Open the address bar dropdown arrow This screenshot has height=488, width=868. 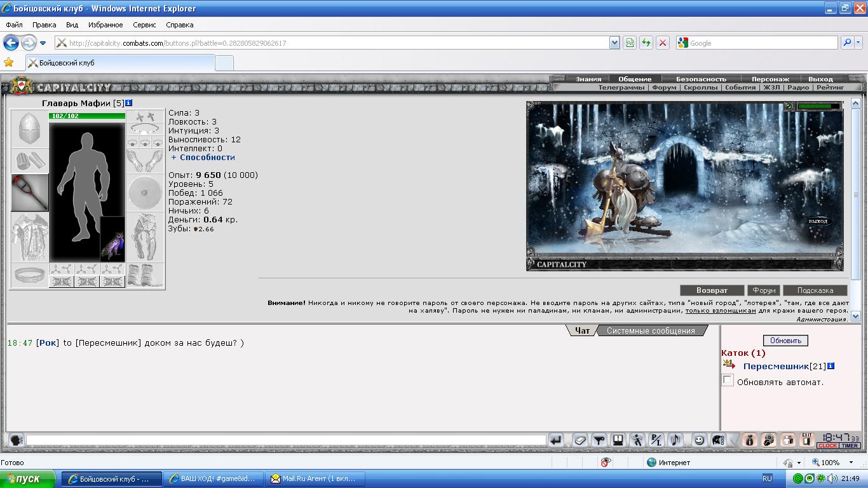point(614,43)
